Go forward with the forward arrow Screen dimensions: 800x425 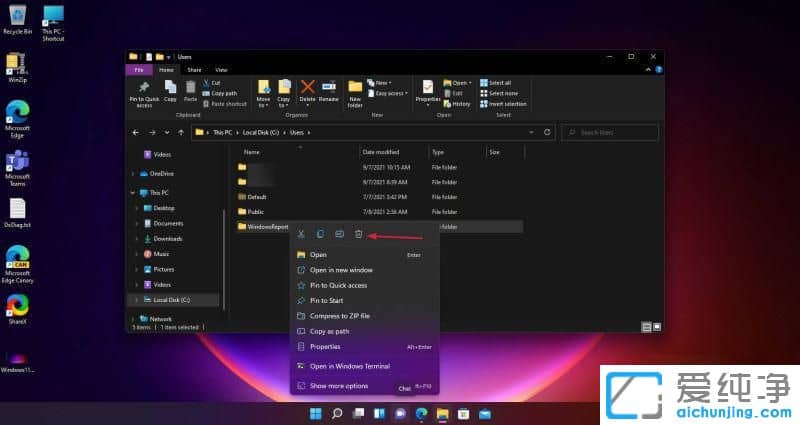pyautogui.click(x=152, y=133)
